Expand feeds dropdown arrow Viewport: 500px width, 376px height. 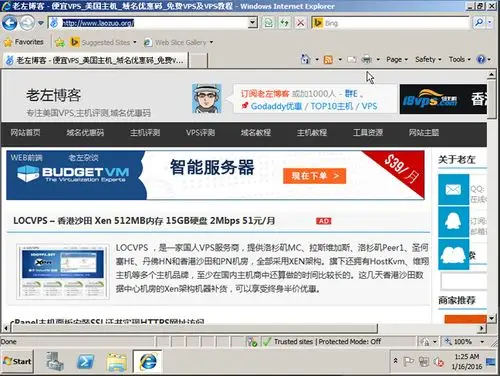tap(340, 60)
